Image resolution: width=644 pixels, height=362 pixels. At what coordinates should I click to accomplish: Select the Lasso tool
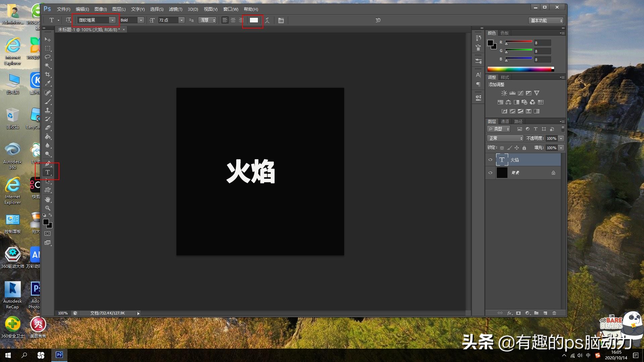[48, 57]
